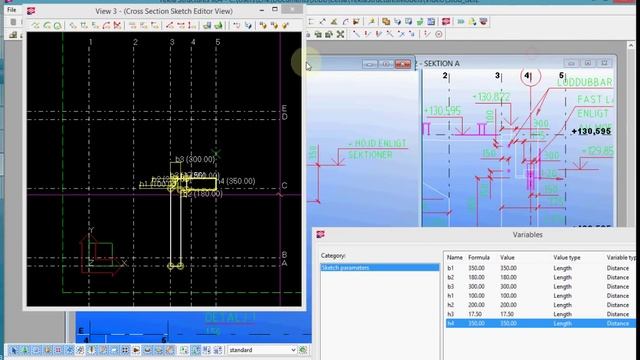Click the red-cross constraint icon in sketch toolbar

(x=118, y=25)
